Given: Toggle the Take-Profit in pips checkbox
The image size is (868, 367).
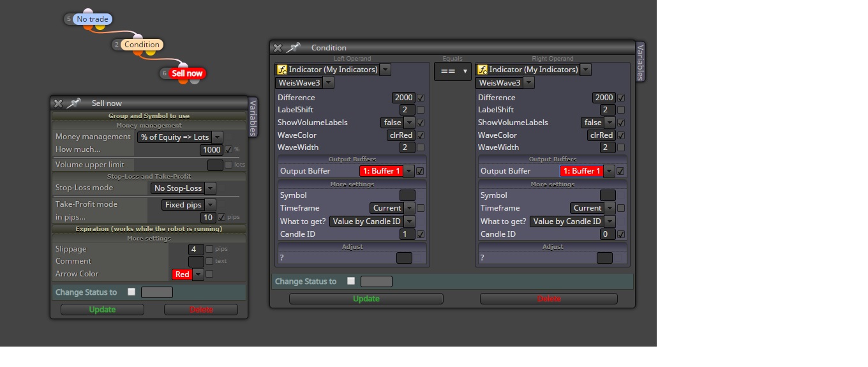Looking at the screenshot, I should click(x=221, y=218).
